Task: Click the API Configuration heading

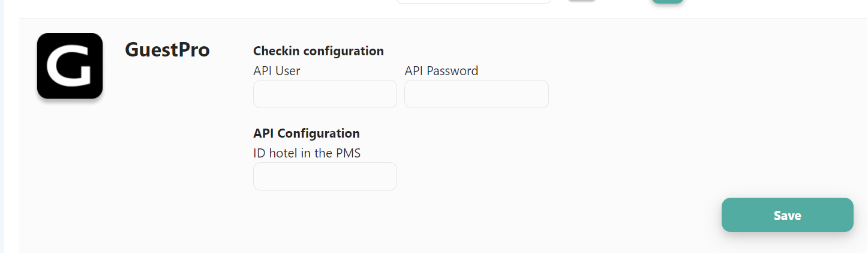Action: click(307, 133)
